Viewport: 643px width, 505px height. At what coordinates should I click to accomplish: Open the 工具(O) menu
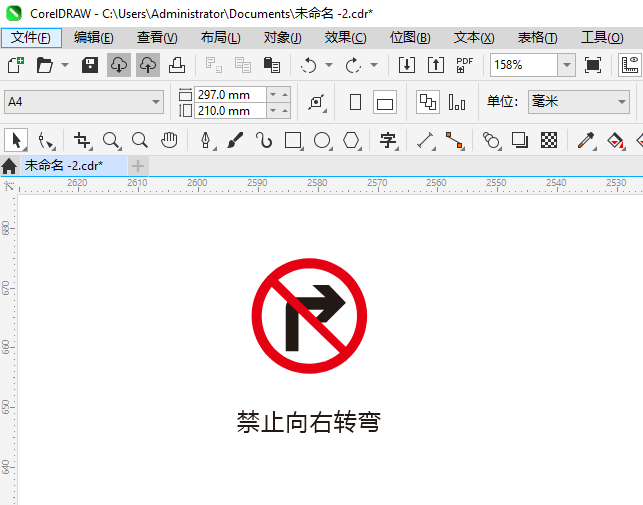602,38
